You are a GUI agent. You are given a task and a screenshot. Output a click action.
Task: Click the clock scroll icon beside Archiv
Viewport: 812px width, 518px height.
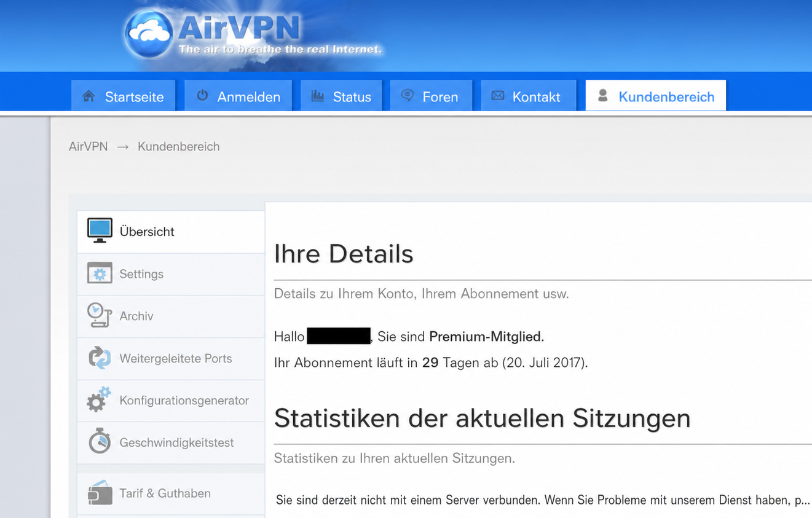coord(100,315)
